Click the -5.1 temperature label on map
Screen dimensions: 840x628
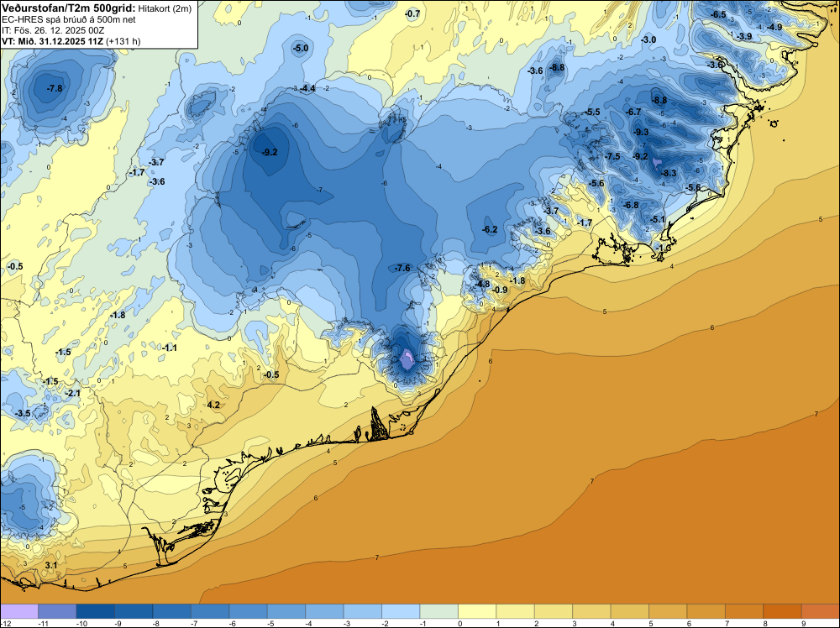coord(658,219)
